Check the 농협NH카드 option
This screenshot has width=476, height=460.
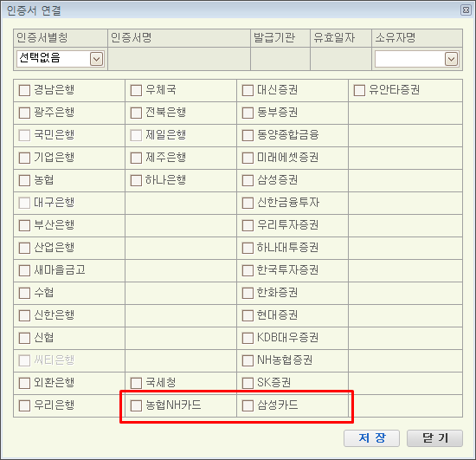(x=136, y=405)
